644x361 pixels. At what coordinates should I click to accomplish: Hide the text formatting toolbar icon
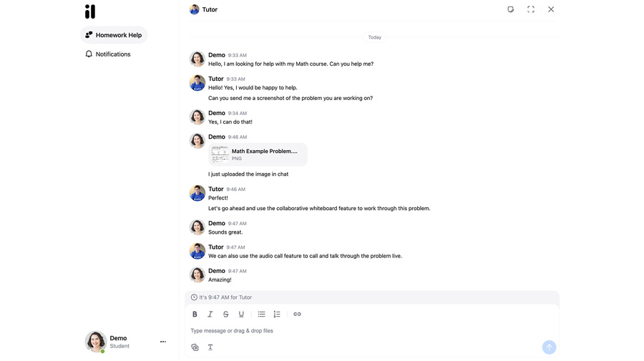pyautogui.click(x=210, y=347)
